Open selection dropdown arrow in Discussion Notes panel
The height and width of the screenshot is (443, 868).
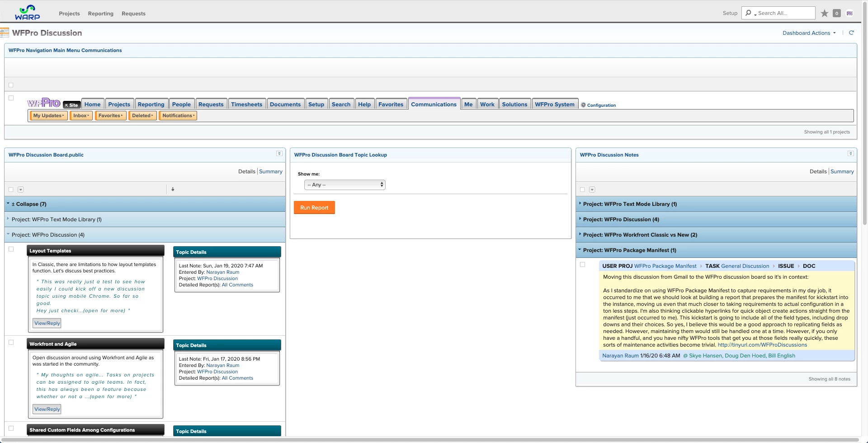[x=592, y=190]
